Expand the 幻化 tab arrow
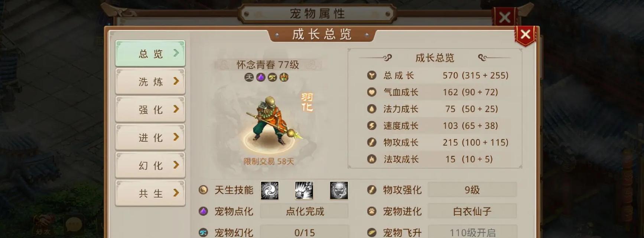 (176, 165)
